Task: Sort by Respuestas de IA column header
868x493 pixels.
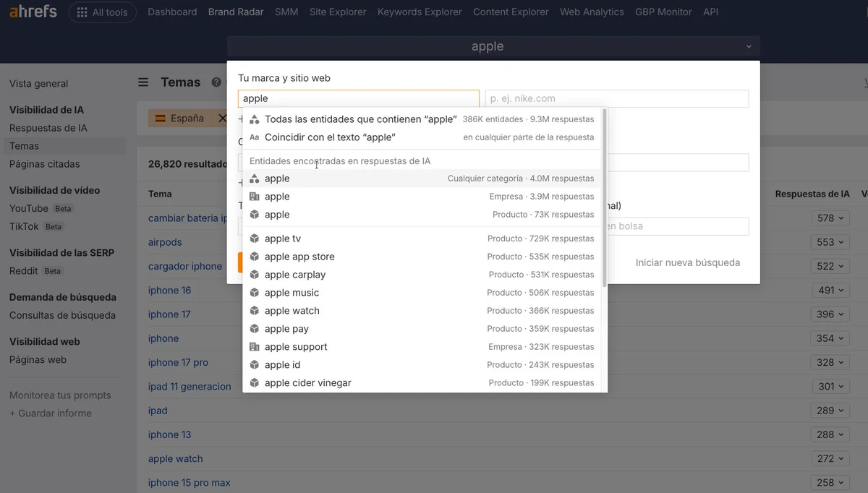Action: click(x=812, y=194)
